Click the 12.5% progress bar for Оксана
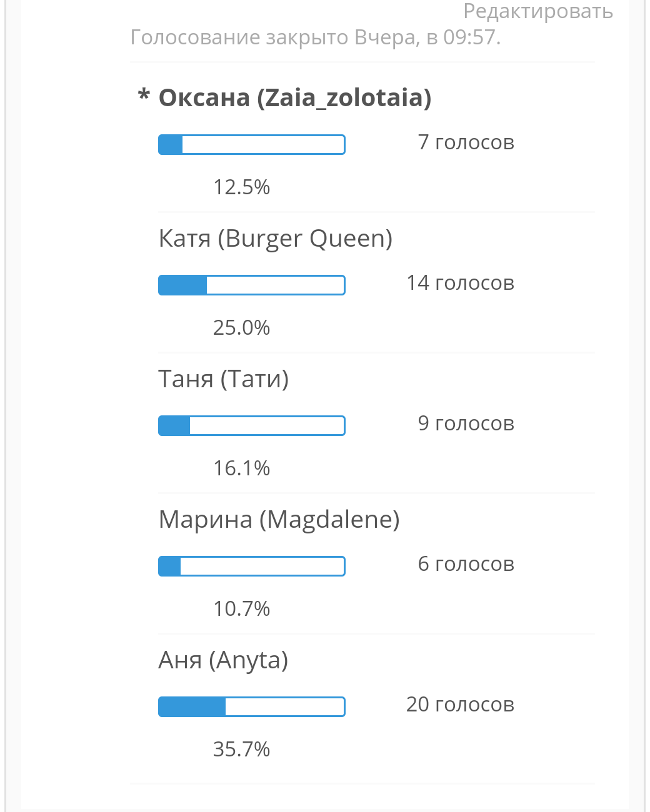Image resolution: width=650 pixels, height=812 pixels. point(252,144)
